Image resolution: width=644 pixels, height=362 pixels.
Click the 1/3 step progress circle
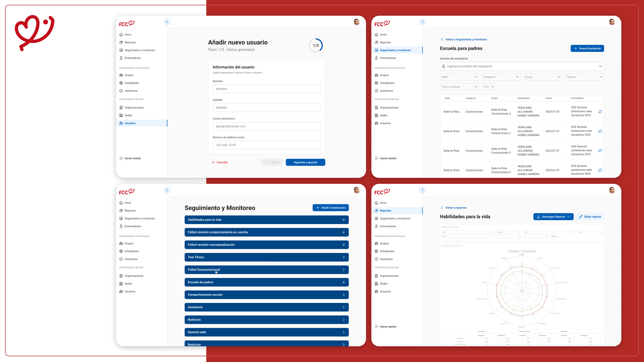point(315,46)
